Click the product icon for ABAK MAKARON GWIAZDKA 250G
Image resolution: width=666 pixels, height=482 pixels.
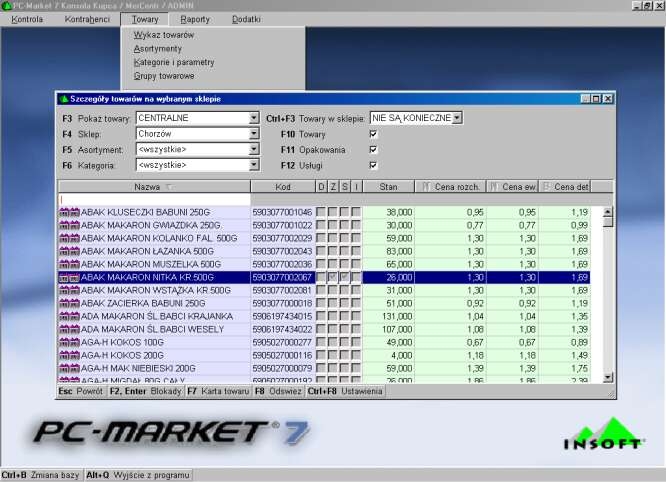tap(69, 225)
